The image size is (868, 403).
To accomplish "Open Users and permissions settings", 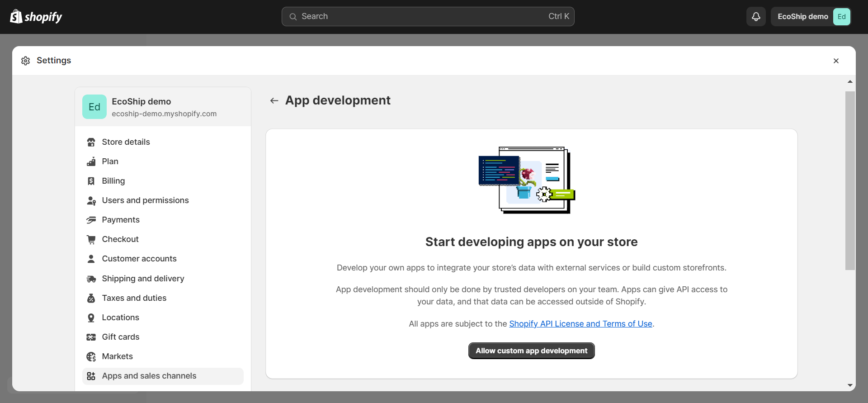I will 145,200.
